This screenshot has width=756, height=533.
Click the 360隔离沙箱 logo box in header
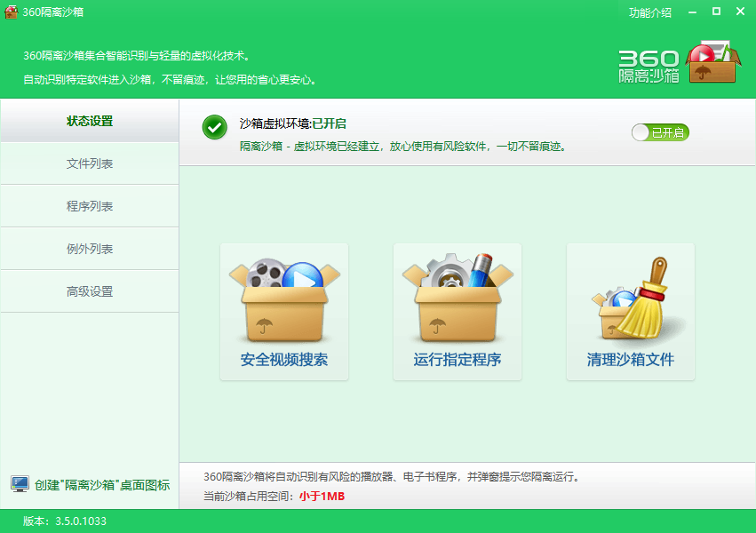712,62
